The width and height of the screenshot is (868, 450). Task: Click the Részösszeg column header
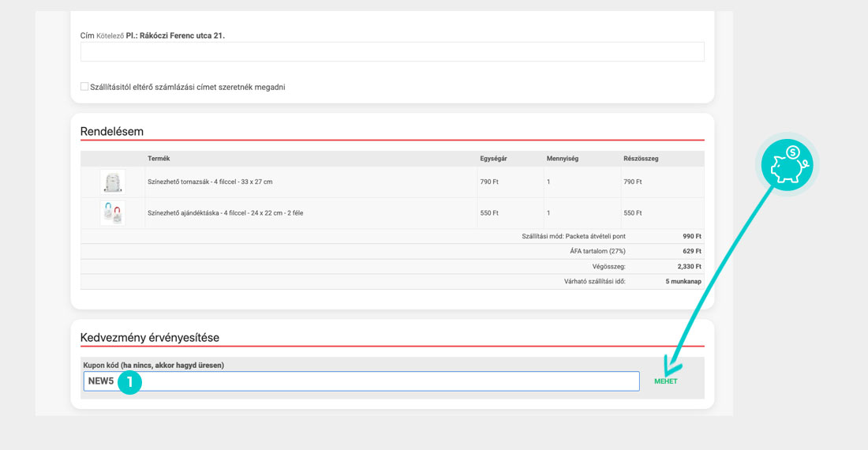641,159
